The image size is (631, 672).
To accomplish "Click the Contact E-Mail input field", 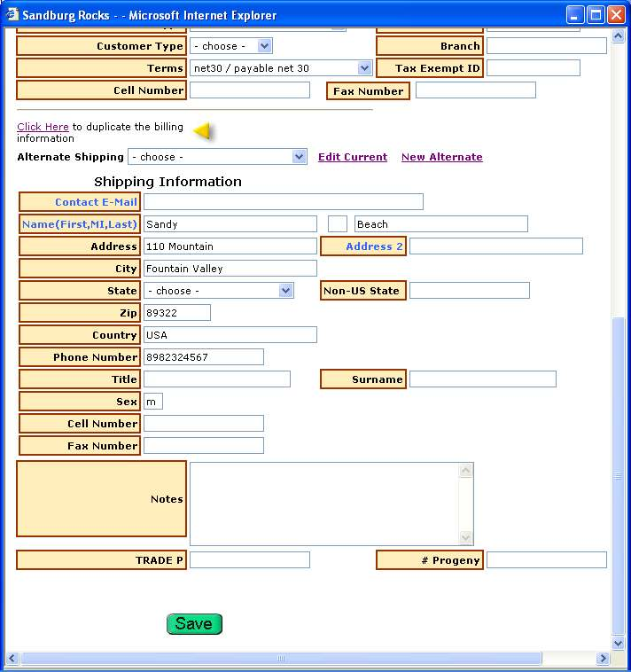I will 283,202.
